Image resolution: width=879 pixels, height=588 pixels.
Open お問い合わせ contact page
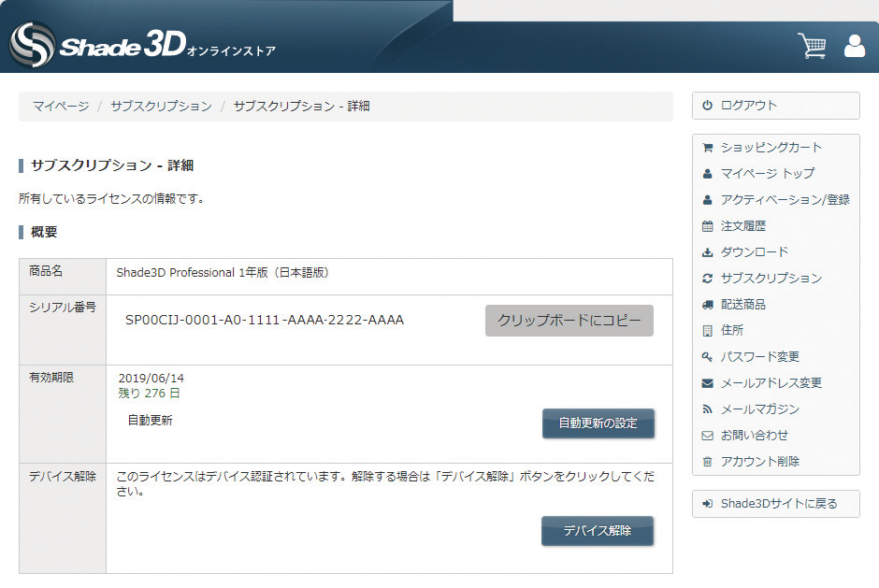(x=755, y=436)
